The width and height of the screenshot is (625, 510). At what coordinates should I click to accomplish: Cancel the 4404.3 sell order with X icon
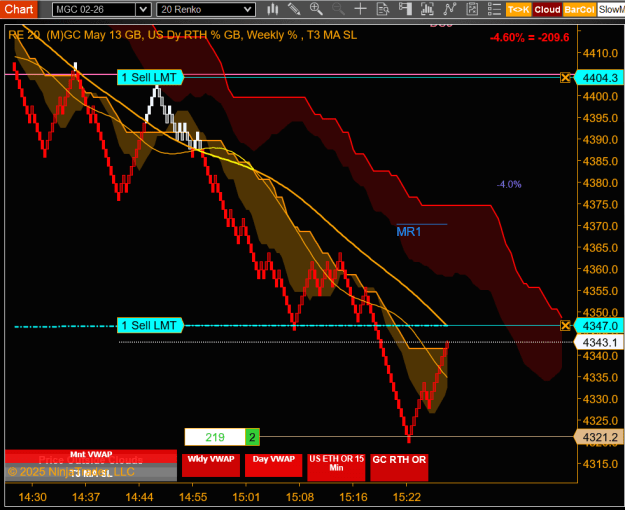(x=565, y=77)
